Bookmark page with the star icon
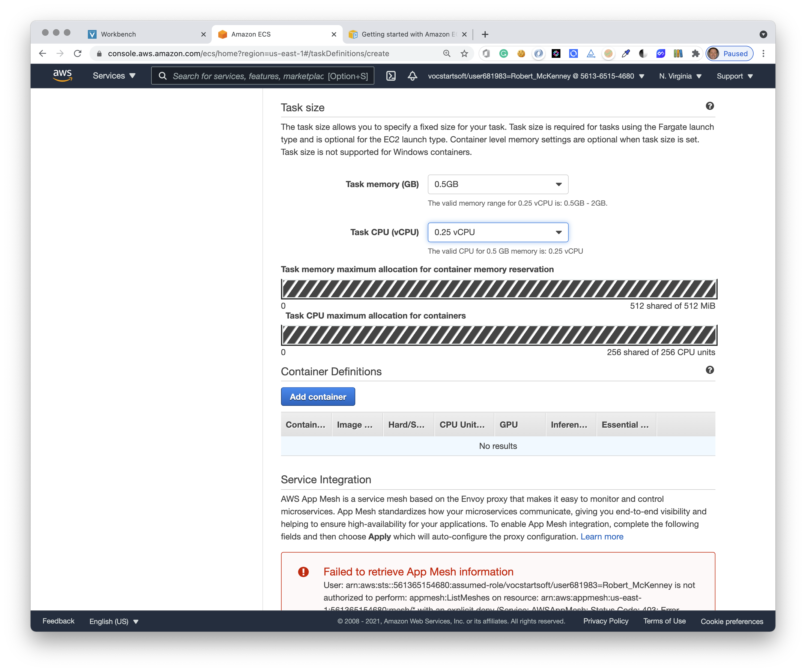This screenshot has height=672, width=806. click(x=464, y=54)
